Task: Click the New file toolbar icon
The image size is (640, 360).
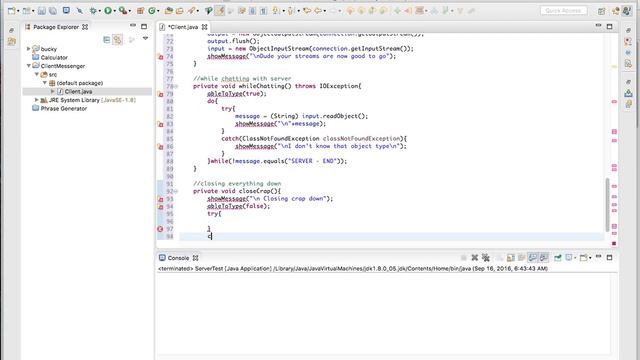Action: (11, 11)
